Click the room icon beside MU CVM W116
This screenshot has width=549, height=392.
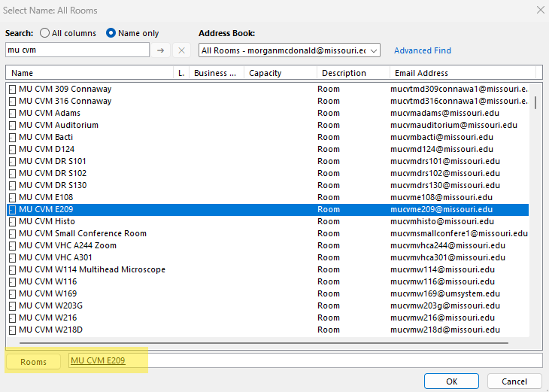[12, 281]
